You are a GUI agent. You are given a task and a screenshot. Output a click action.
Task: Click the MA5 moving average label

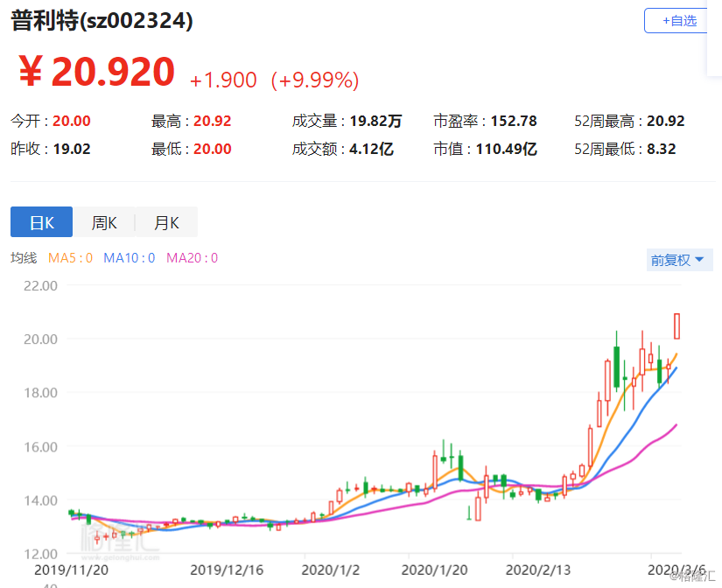pos(71,258)
